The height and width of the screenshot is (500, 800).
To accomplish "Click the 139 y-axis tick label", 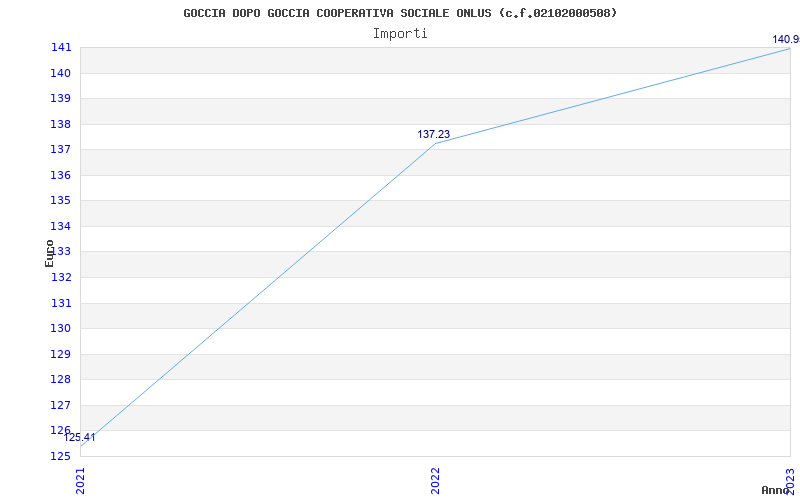I will tap(60, 98).
